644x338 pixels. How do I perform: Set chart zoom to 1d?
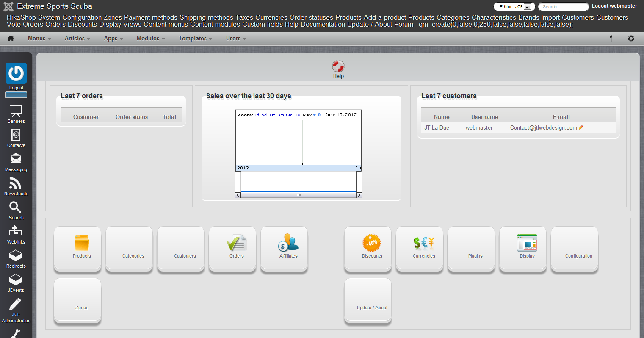click(x=257, y=115)
